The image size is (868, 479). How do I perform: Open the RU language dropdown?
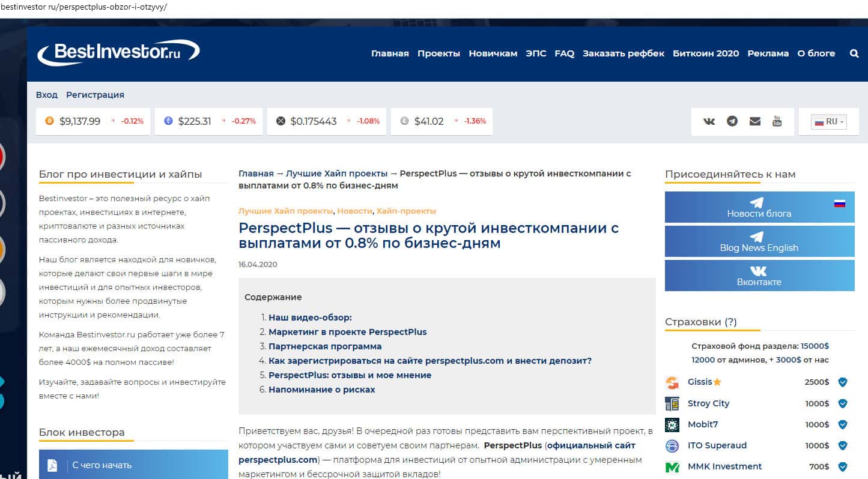click(829, 121)
